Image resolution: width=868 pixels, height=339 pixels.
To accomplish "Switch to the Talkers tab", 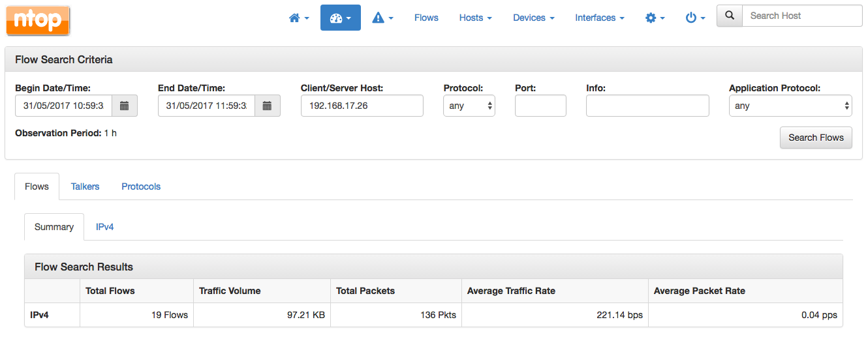I will click(85, 186).
